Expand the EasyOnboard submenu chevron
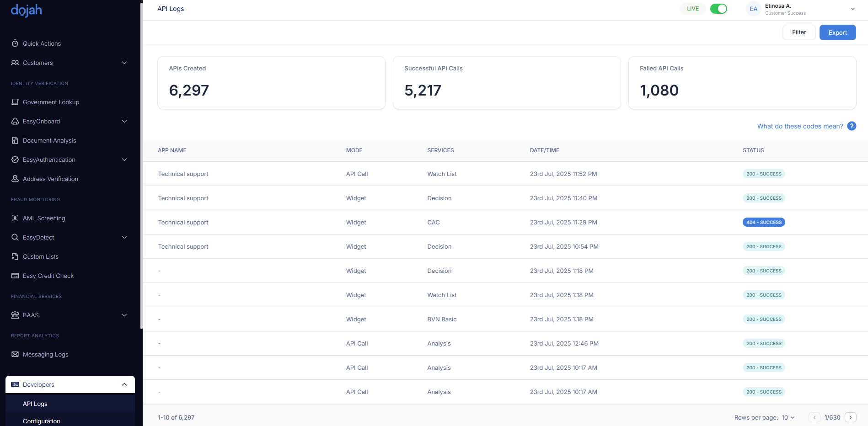The image size is (868, 426). pos(124,121)
